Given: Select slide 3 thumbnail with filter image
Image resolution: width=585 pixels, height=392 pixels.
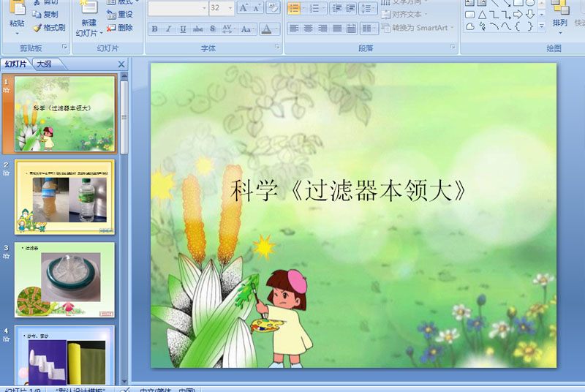Looking at the screenshot, I should [64, 279].
